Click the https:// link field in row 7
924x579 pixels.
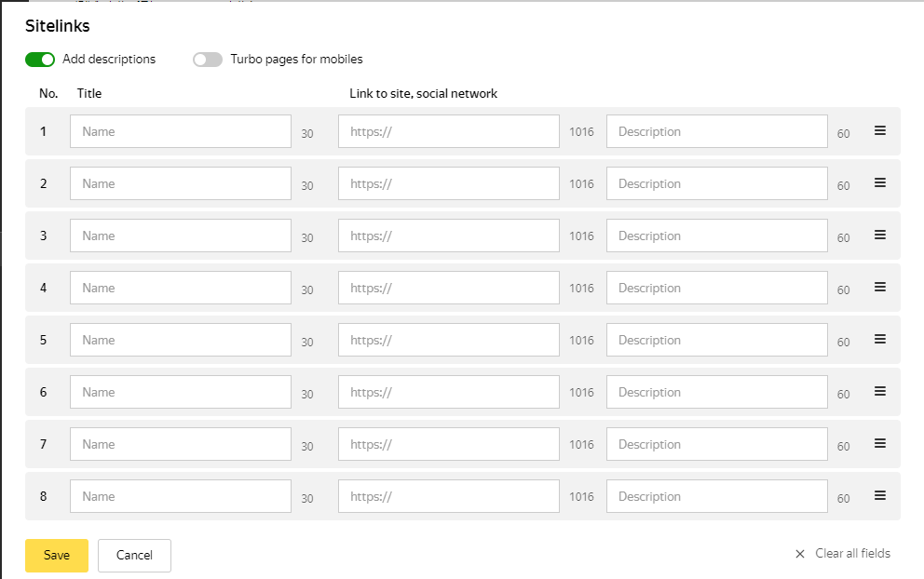pyautogui.click(x=449, y=444)
